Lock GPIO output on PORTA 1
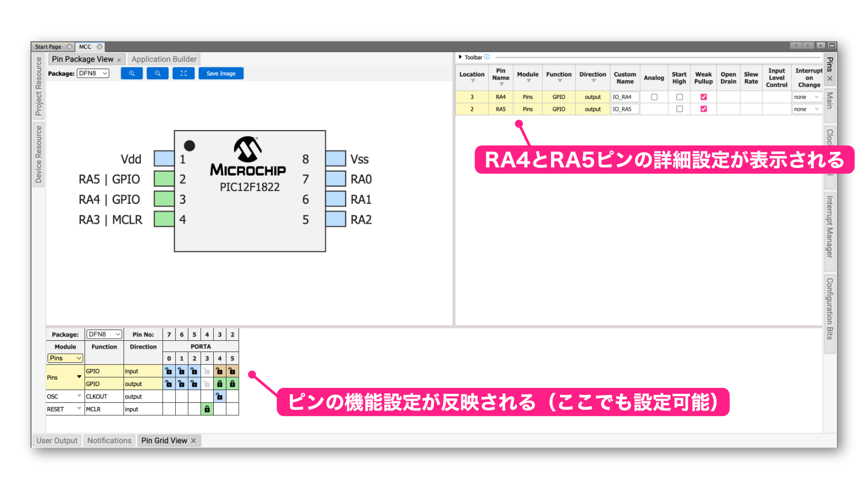The image size is (868, 489). click(x=182, y=384)
